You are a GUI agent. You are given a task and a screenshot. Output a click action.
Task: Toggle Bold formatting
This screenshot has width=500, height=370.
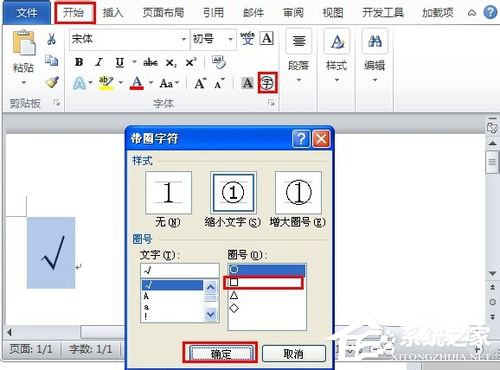[79, 62]
